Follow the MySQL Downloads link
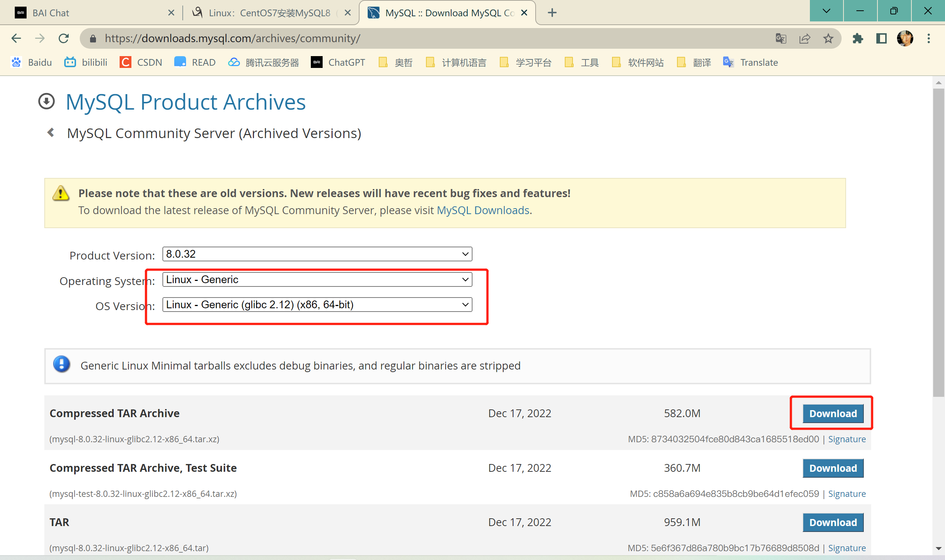This screenshot has height=560, width=945. pyautogui.click(x=483, y=210)
